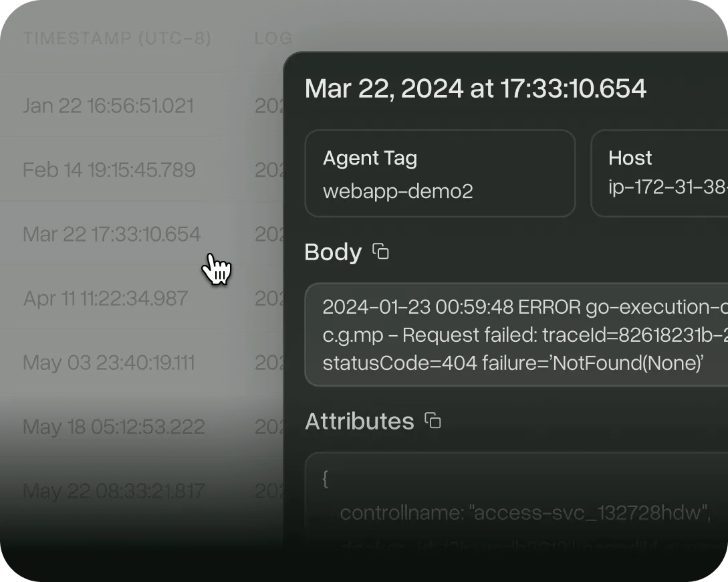728x582 pixels.
Task: Select the Jan 22 16:56:51.021 log row
Action: (108, 106)
